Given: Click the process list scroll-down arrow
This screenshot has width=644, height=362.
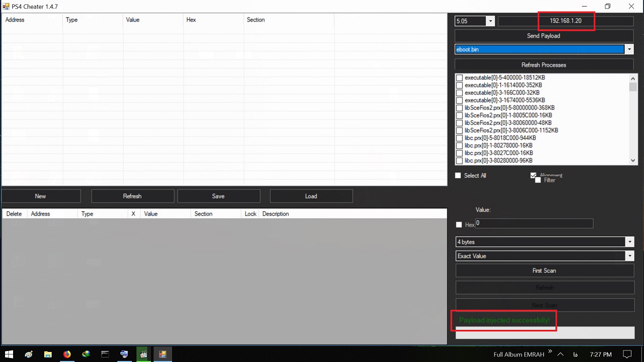Looking at the screenshot, I should pos(633,160).
